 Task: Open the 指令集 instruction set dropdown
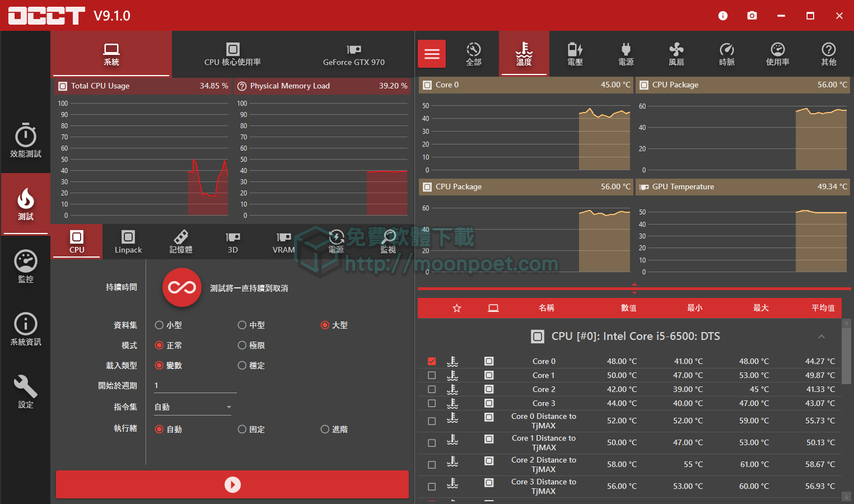(193, 407)
